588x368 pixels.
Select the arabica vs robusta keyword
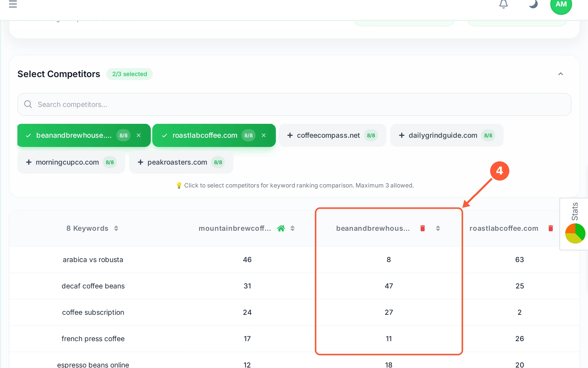pos(93,260)
